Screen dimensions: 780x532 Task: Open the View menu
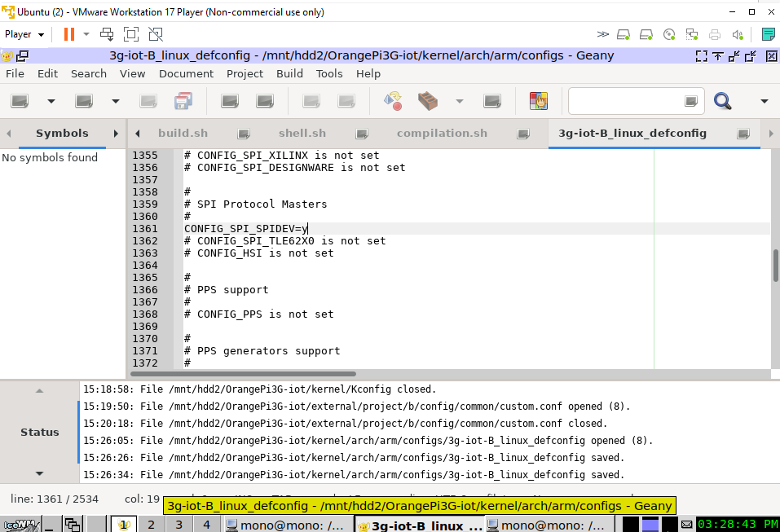coord(132,73)
